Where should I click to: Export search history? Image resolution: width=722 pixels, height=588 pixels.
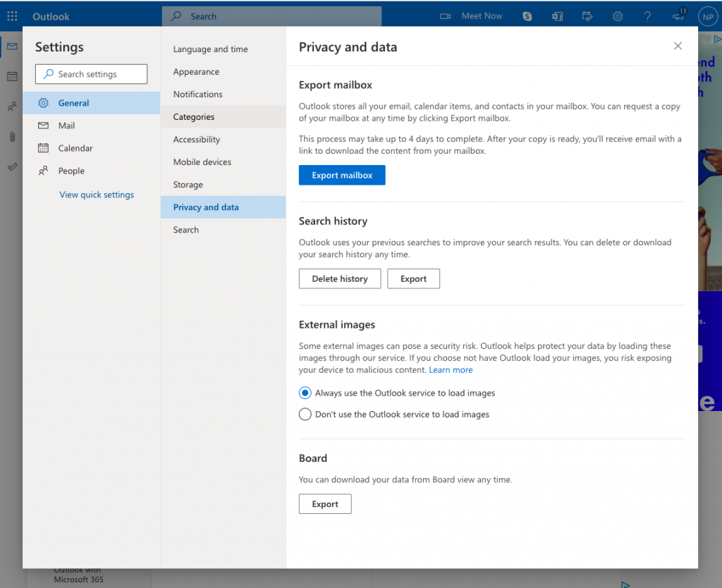click(413, 278)
